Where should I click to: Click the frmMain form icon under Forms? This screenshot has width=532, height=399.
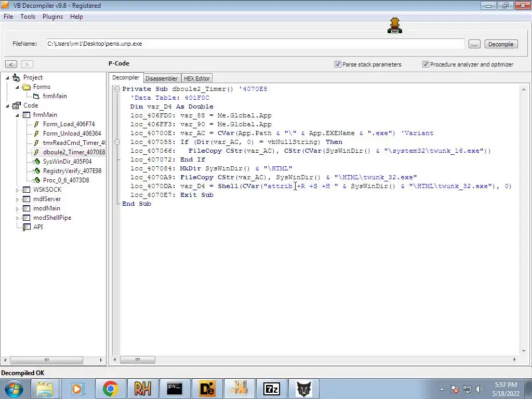click(x=36, y=96)
